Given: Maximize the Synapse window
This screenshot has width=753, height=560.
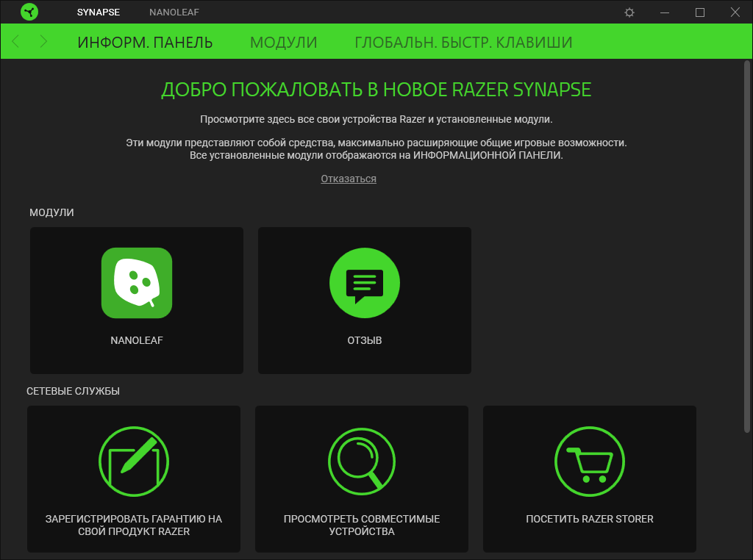Looking at the screenshot, I should pyautogui.click(x=700, y=12).
